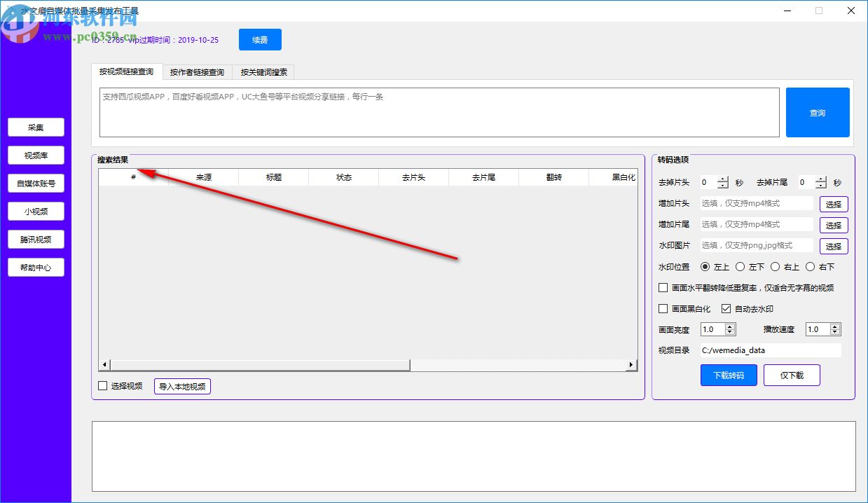868x503 pixels.
Task: Open the 小视频 sidebar item
Action: pos(36,212)
